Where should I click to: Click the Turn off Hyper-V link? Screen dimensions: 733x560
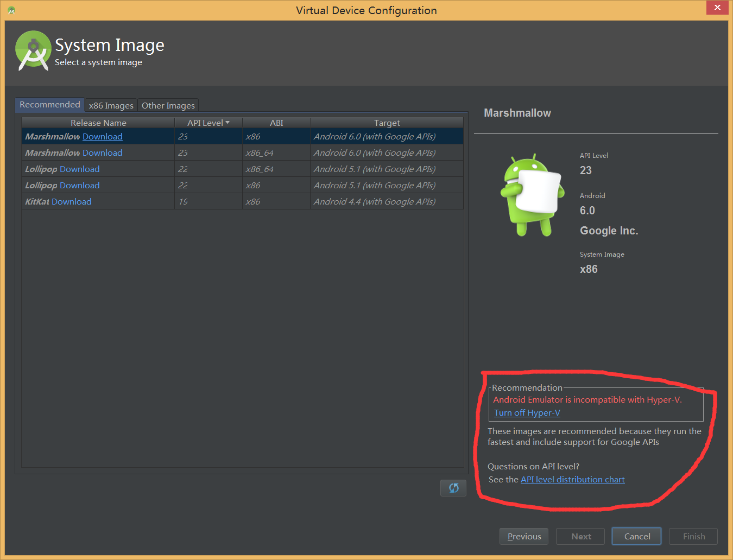pyautogui.click(x=527, y=413)
